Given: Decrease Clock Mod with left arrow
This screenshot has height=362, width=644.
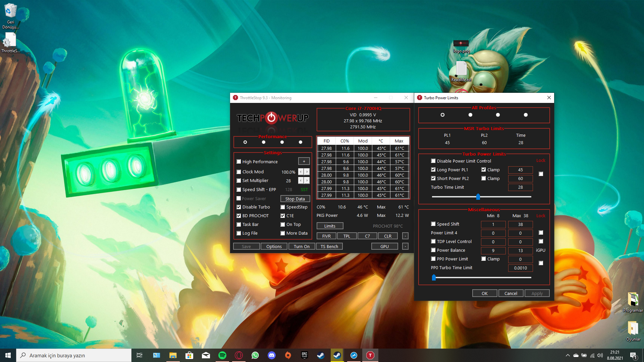Looking at the screenshot, I should click(x=301, y=172).
